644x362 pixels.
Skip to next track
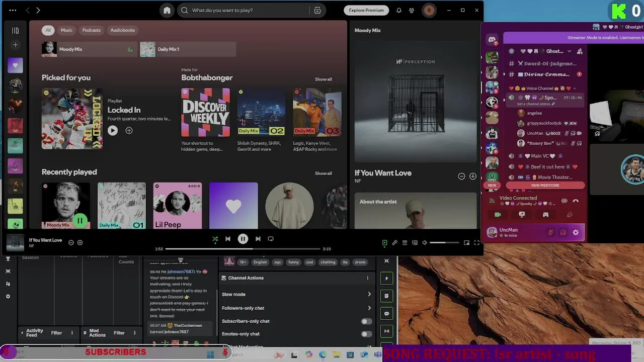pos(258,239)
